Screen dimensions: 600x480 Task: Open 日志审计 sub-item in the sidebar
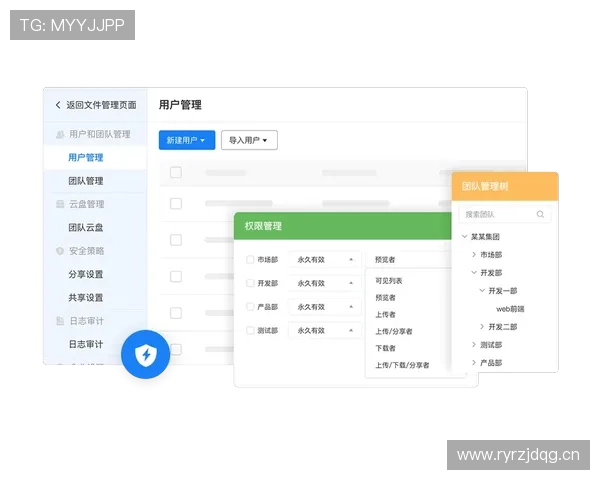pos(86,344)
